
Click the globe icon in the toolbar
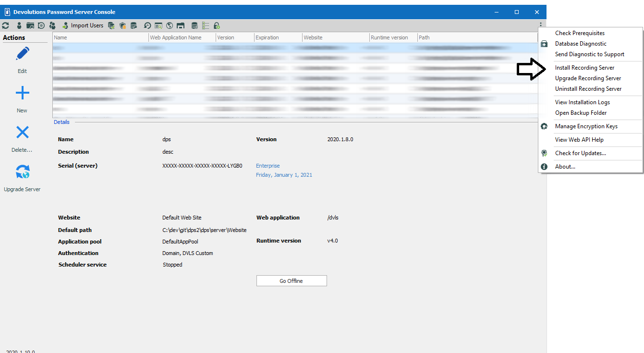170,25
